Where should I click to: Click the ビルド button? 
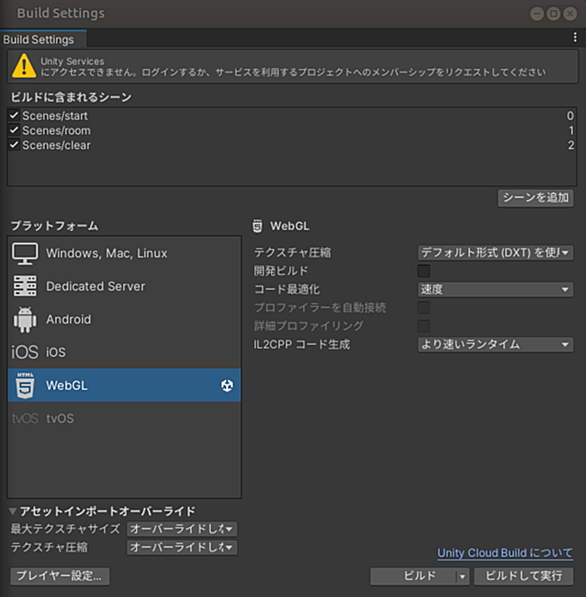click(x=414, y=576)
